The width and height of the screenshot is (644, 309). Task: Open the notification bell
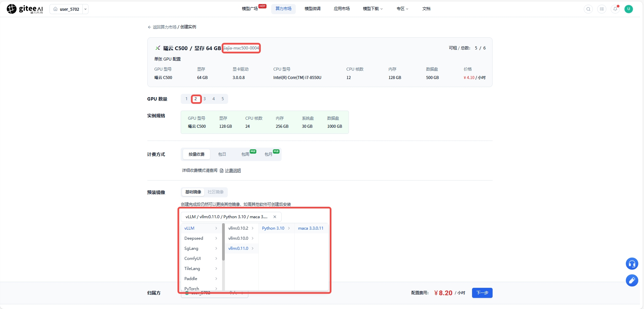click(615, 9)
